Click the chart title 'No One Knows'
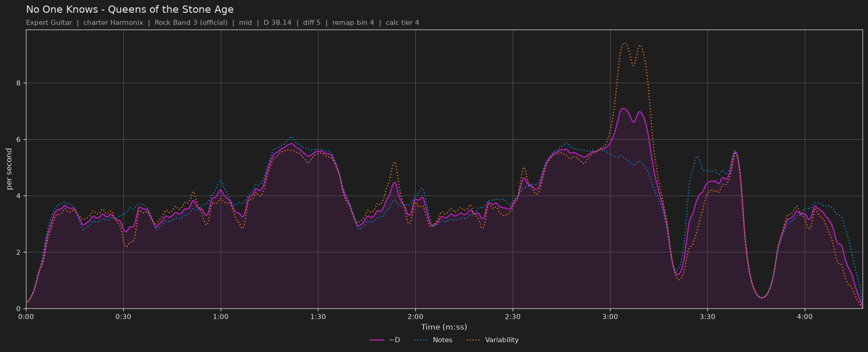Image resolution: width=868 pixels, height=352 pixels. point(62,10)
